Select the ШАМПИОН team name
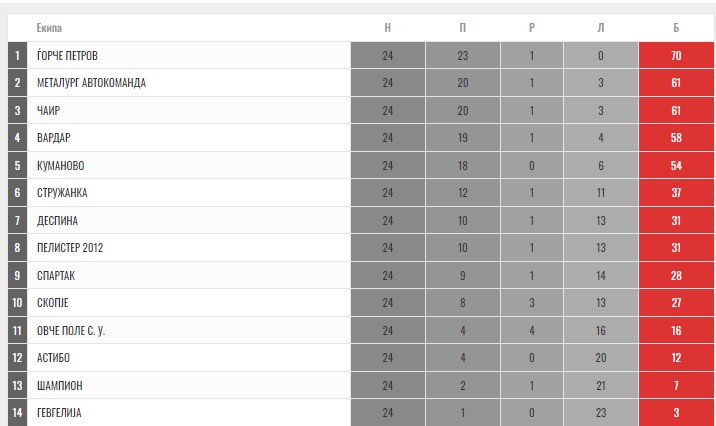 60,385
